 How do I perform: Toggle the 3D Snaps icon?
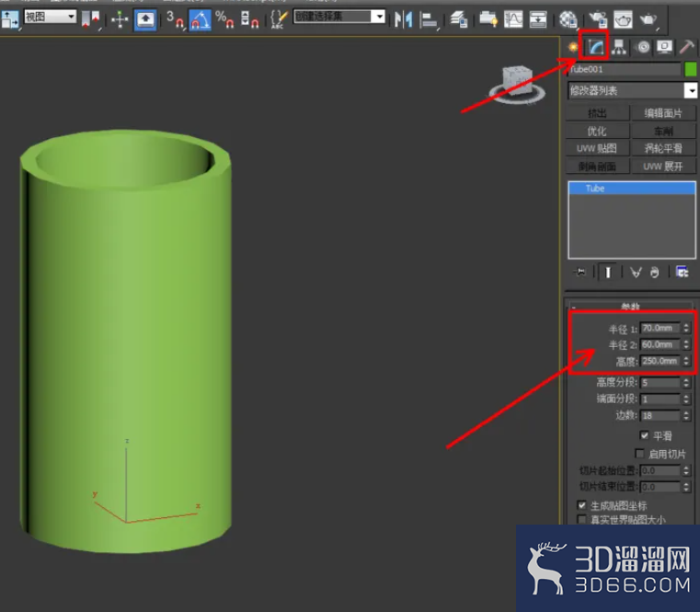(175, 19)
